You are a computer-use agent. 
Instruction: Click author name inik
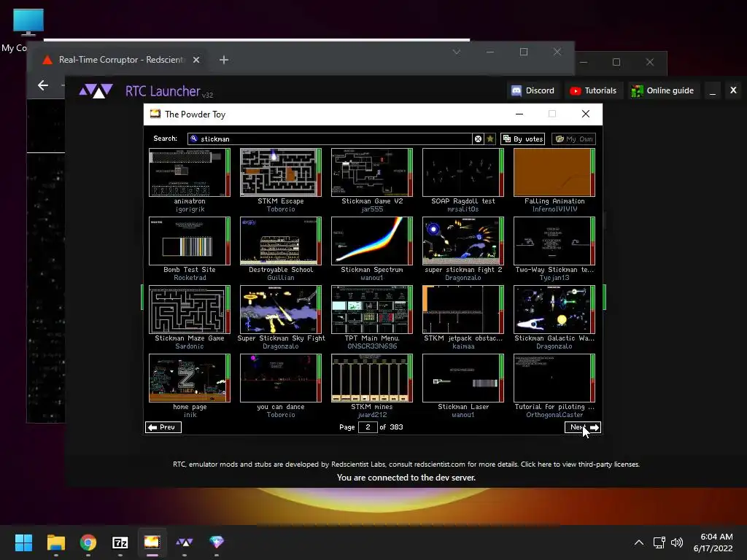pos(190,415)
